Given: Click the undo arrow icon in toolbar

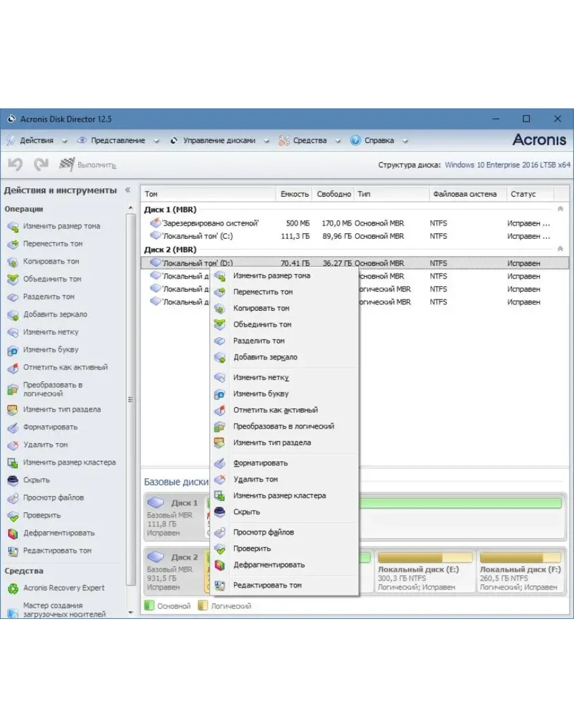Looking at the screenshot, I should pos(15,165).
